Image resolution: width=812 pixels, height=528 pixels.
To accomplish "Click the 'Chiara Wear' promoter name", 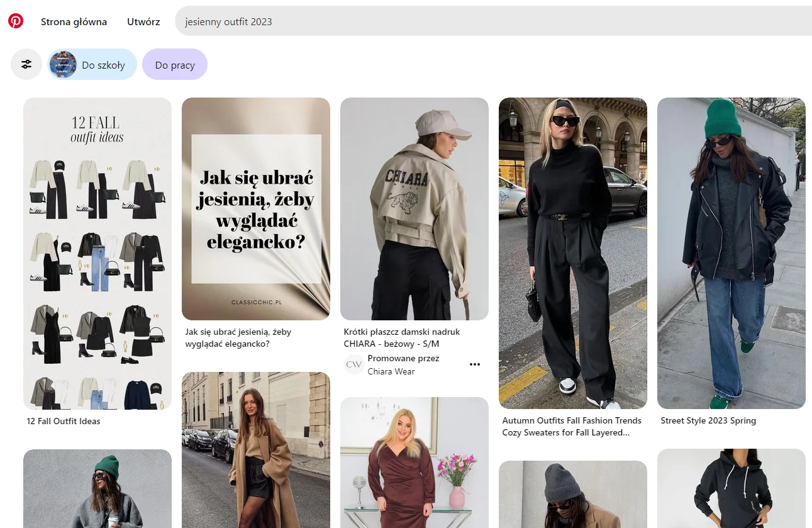I will tap(391, 371).
